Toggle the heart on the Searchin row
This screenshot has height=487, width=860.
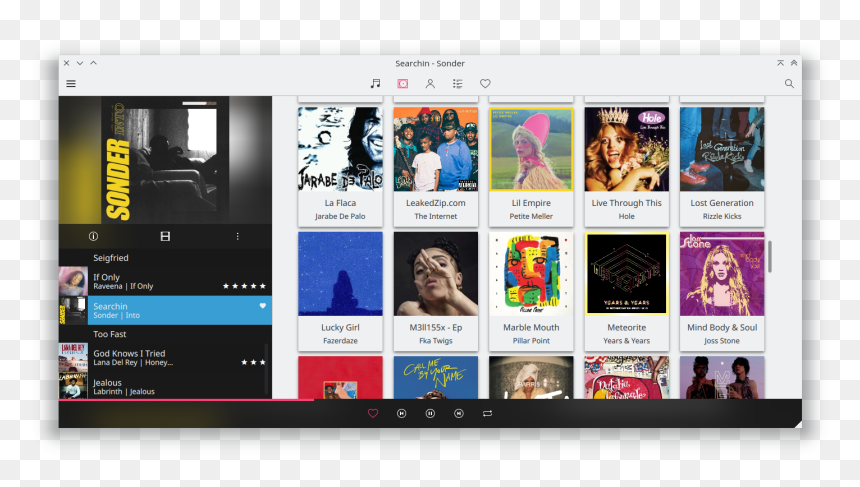click(263, 305)
